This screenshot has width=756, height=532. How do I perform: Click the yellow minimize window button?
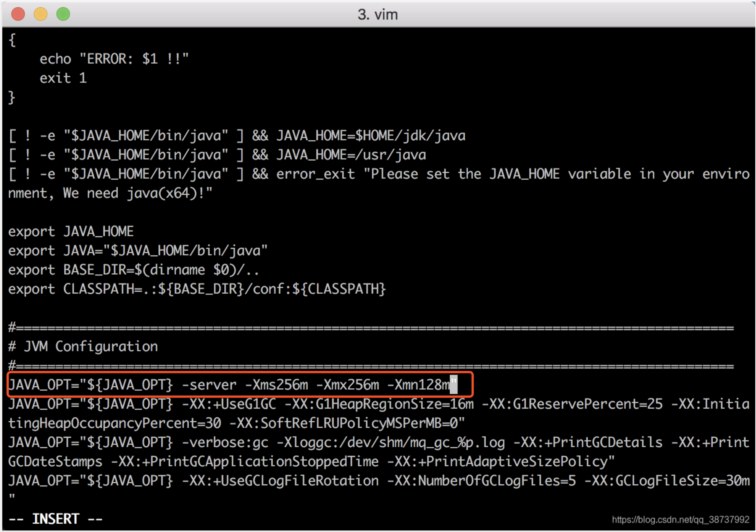(41, 14)
